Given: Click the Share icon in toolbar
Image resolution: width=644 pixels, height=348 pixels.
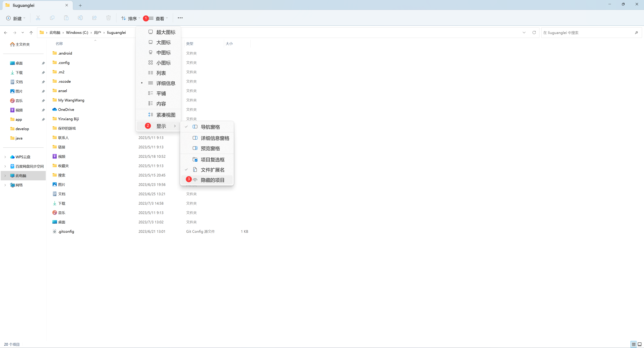Looking at the screenshot, I should click(x=94, y=18).
